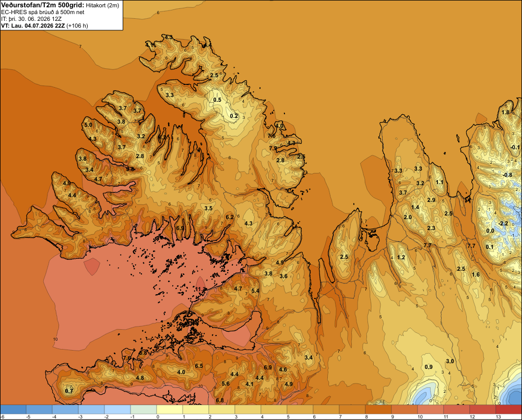Click the 11.2 temperature label in the bay
Image resolution: width=522 pixels, height=420 pixels.
(201, 289)
